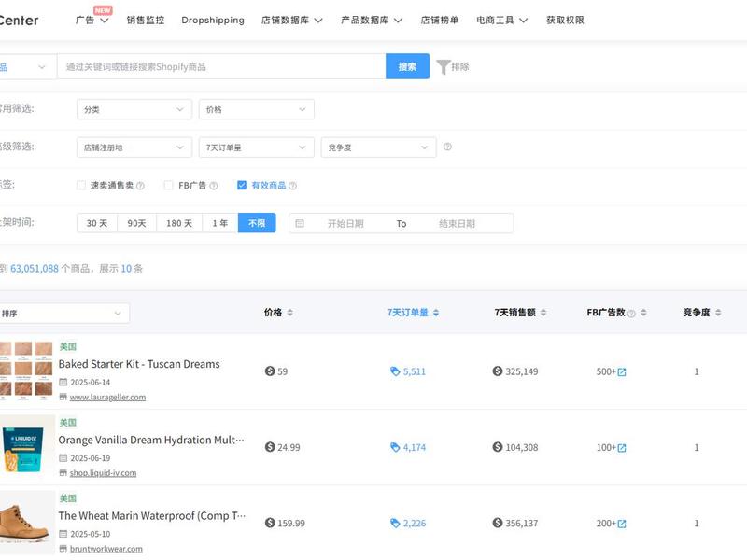Visit www.laurageller.com store link

tap(107, 398)
